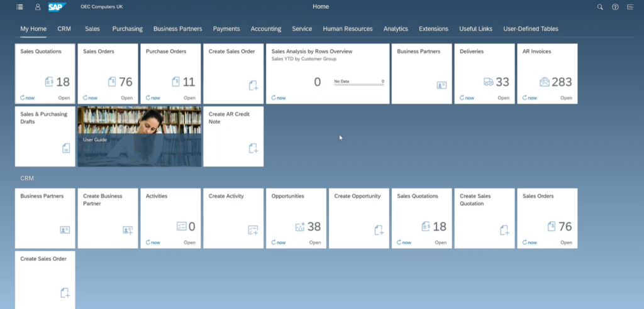Open the User-Defined Tables tab
Viewport: 644px width, 309px height.
click(x=531, y=29)
